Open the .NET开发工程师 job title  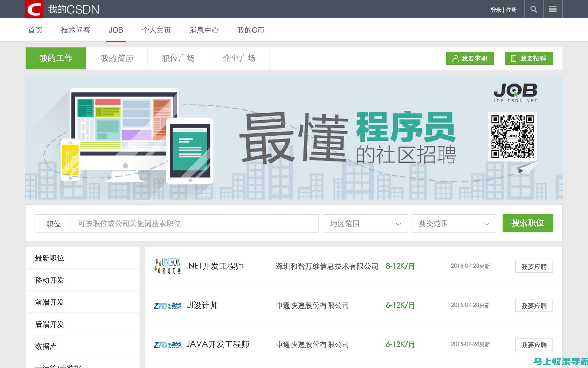click(215, 266)
